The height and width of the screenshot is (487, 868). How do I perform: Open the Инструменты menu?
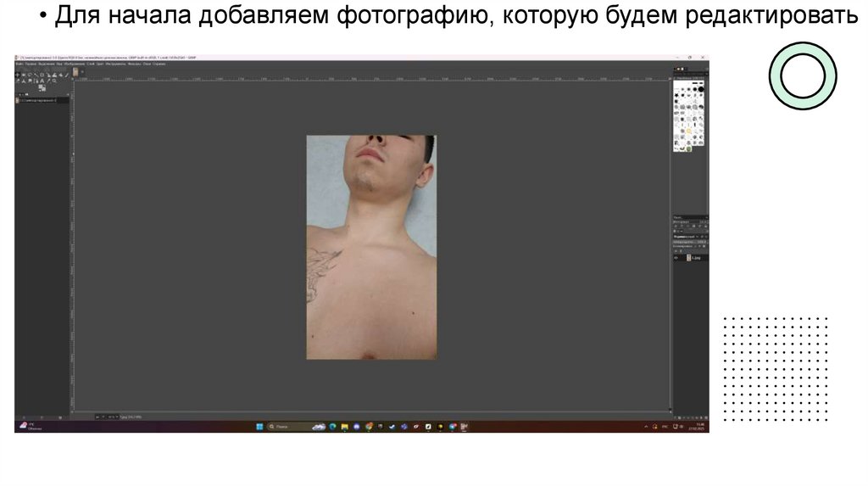[x=115, y=64]
